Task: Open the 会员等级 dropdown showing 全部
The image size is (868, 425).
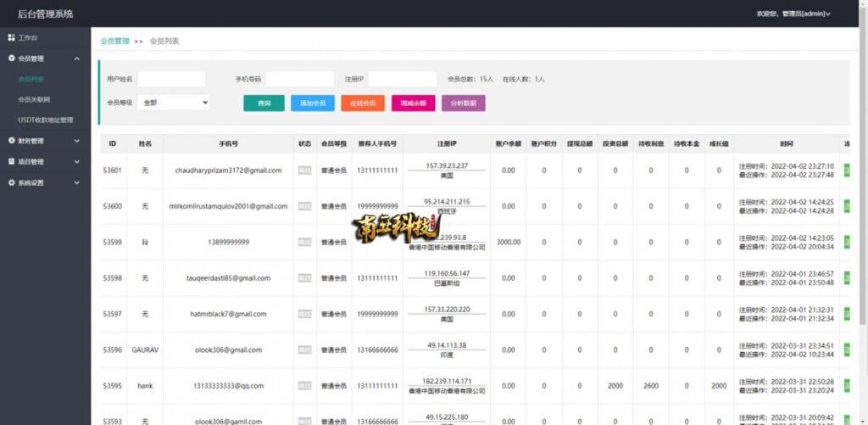Action: click(173, 103)
